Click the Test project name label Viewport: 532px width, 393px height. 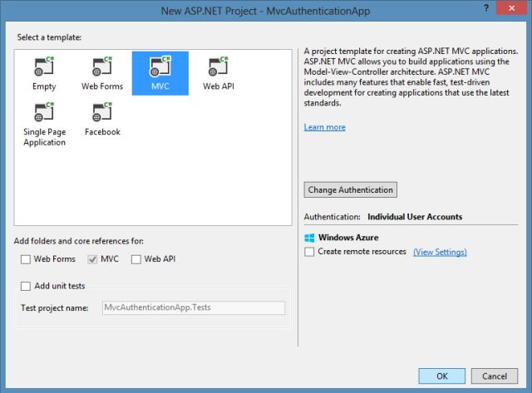click(55, 308)
